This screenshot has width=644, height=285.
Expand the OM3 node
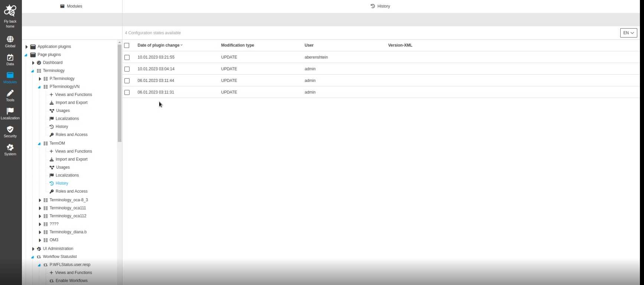[40, 240]
